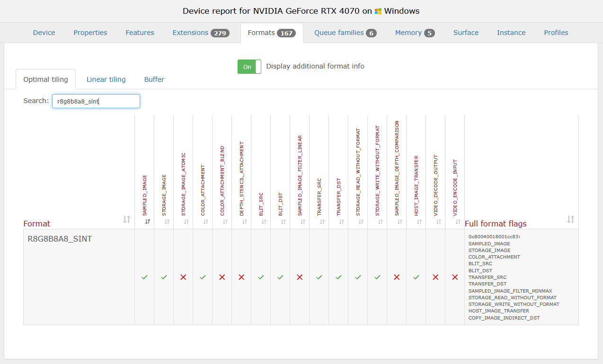Sort by BLIT_SRC column
The height and width of the screenshot is (364, 603).
(x=264, y=221)
